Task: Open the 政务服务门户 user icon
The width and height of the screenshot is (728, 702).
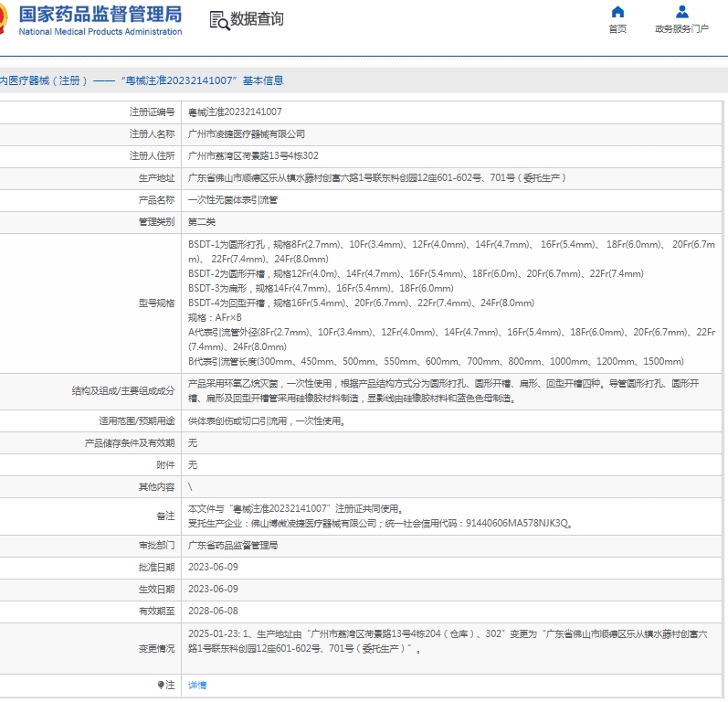Action: coord(682,12)
